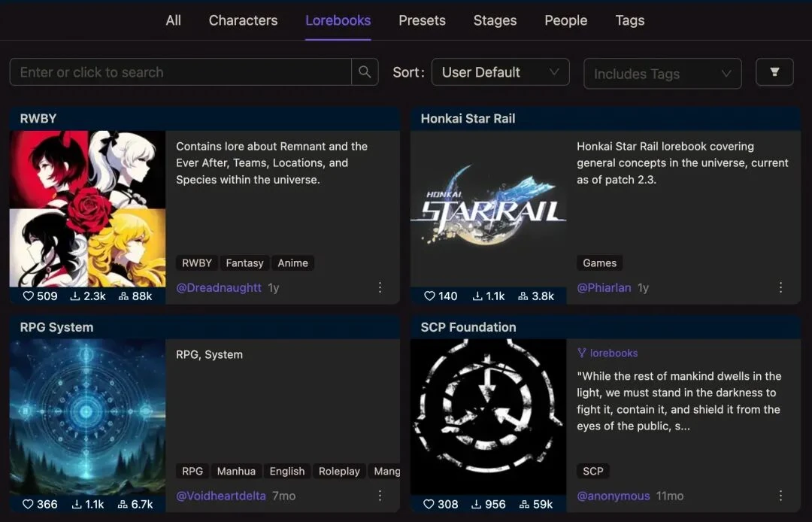The image size is (812, 522).
Task: Open the @Voidheartdelta creator link
Action: 221,496
